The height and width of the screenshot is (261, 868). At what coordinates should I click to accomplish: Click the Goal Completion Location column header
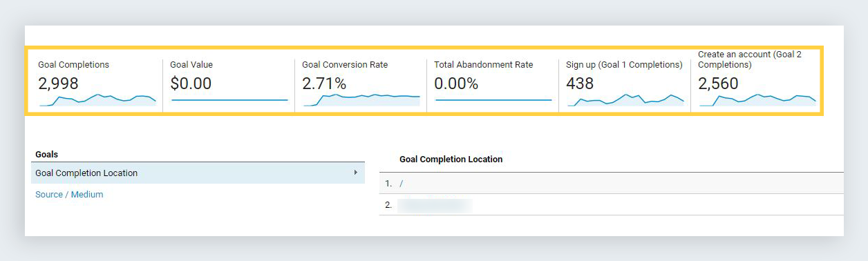(x=451, y=159)
